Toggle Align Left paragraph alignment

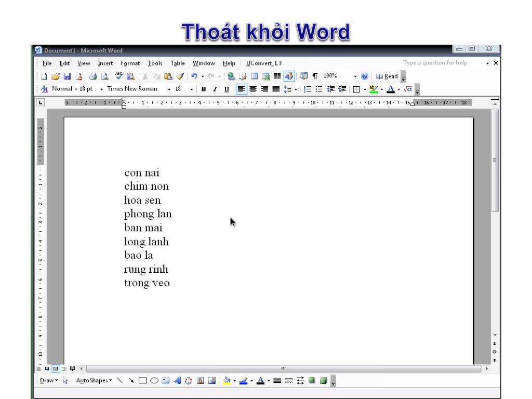(241, 89)
